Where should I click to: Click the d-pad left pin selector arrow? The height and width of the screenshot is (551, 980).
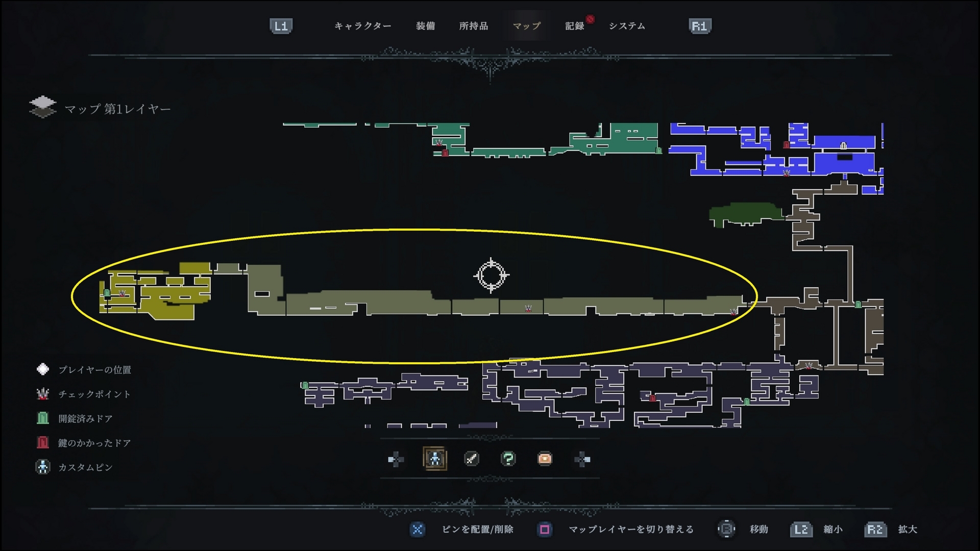pyautogui.click(x=396, y=459)
